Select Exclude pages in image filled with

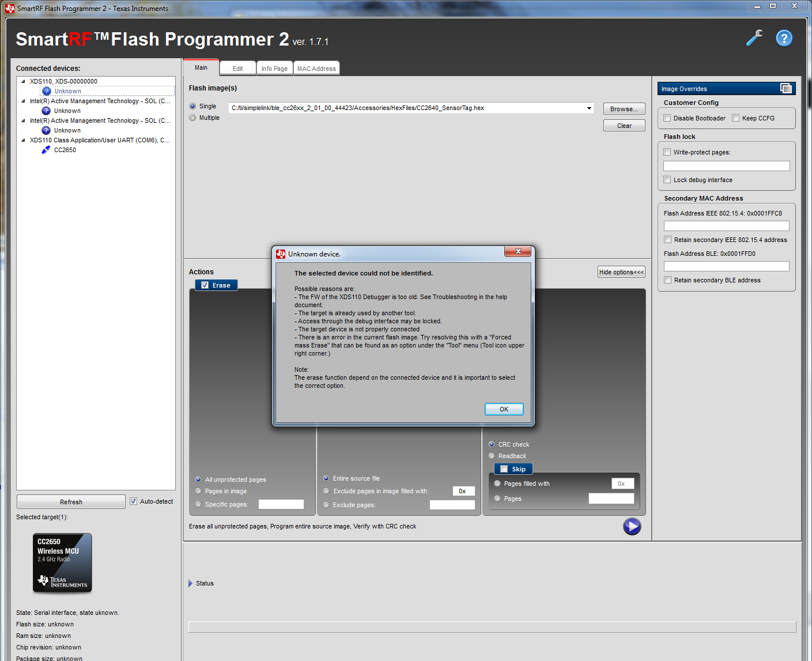(326, 491)
